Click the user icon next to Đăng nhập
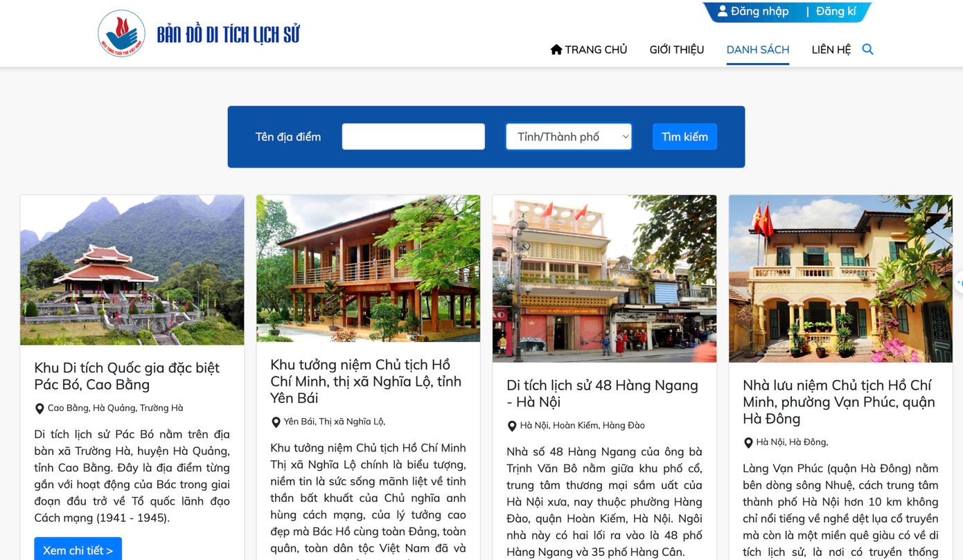Viewport: 963px width, 560px height. (722, 11)
